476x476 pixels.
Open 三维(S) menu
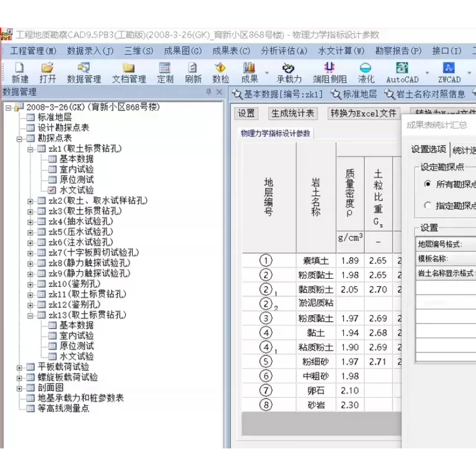139,51
